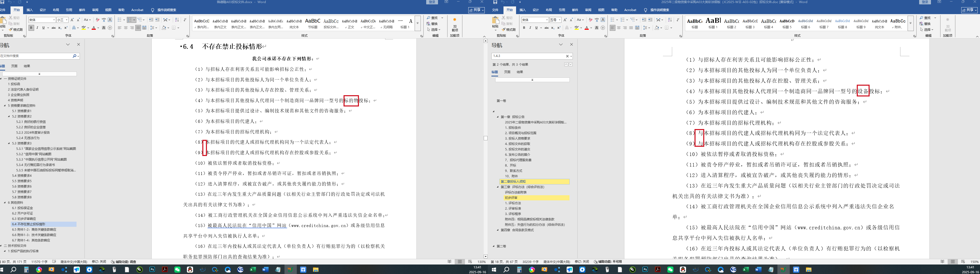Apply paragraph shading color in left Word window
The width and height of the screenshot is (980, 274).
(164, 28)
